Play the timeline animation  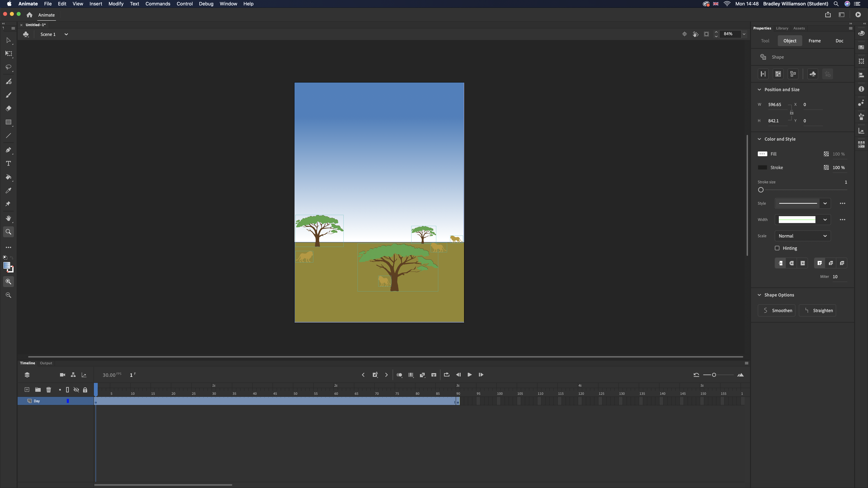click(469, 375)
